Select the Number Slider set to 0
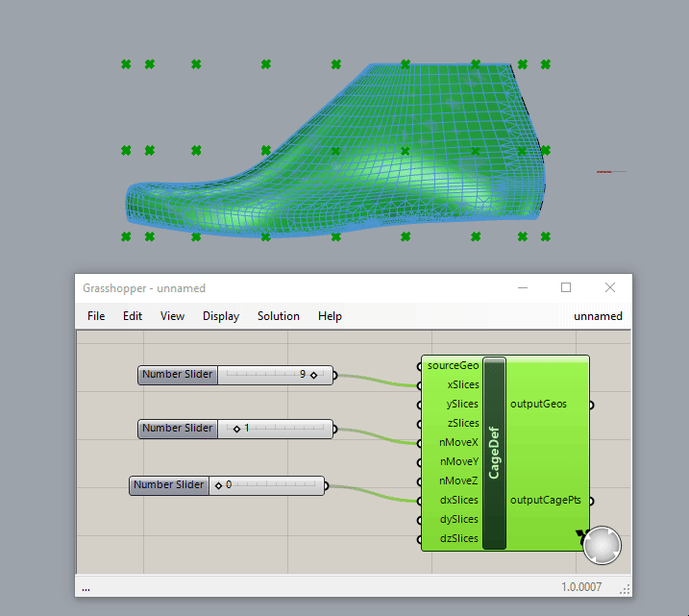The width and height of the screenshot is (689, 616). tap(168, 485)
